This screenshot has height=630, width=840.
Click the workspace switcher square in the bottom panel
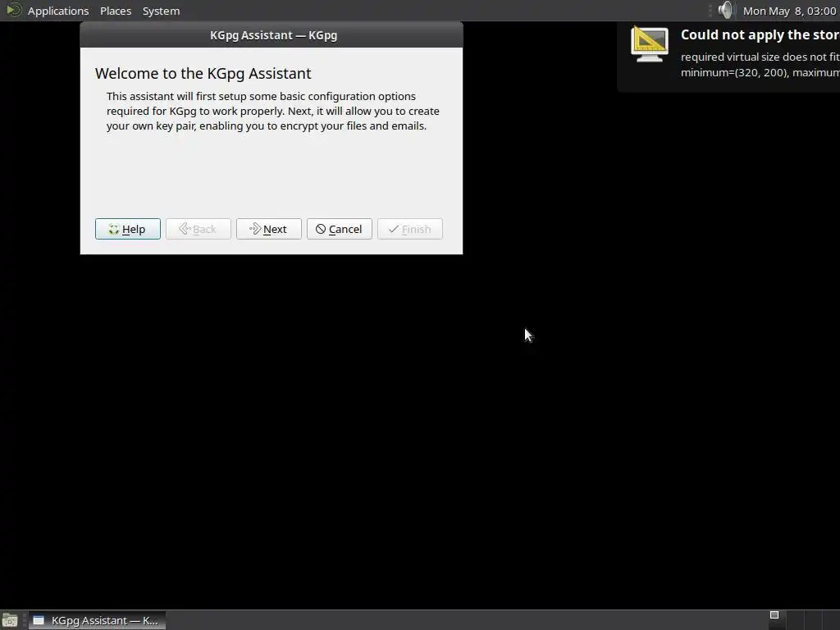pyautogui.click(x=774, y=614)
